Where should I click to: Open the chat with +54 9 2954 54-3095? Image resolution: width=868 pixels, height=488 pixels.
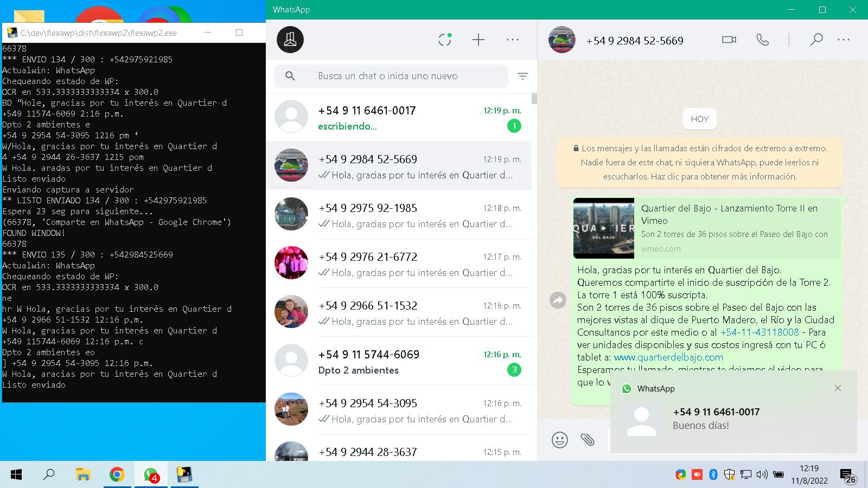click(399, 410)
